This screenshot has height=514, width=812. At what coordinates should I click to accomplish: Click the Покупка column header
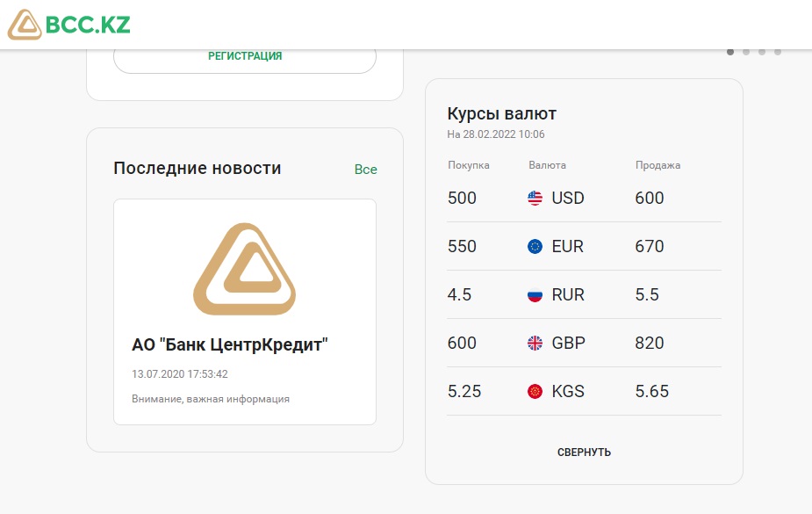(x=469, y=165)
